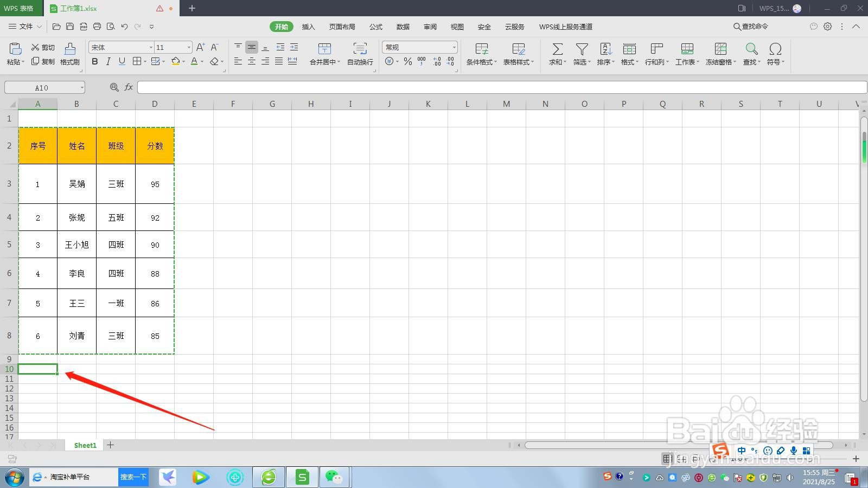Switch to the 数据 ribbon tab
This screenshot has height=488, width=868.
point(403,27)
